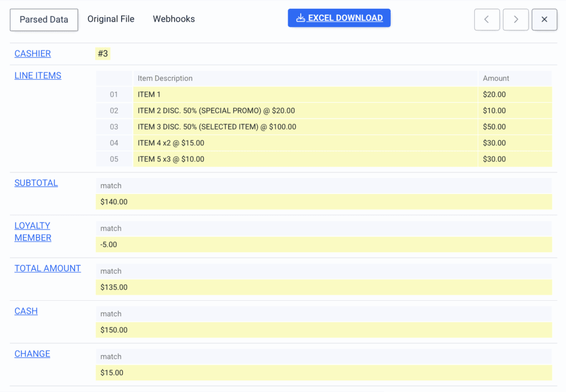The height and width of the screenshot is (392, 566).
Task: Select the SUBTOTAL link
Action: (x=36, y=182)
